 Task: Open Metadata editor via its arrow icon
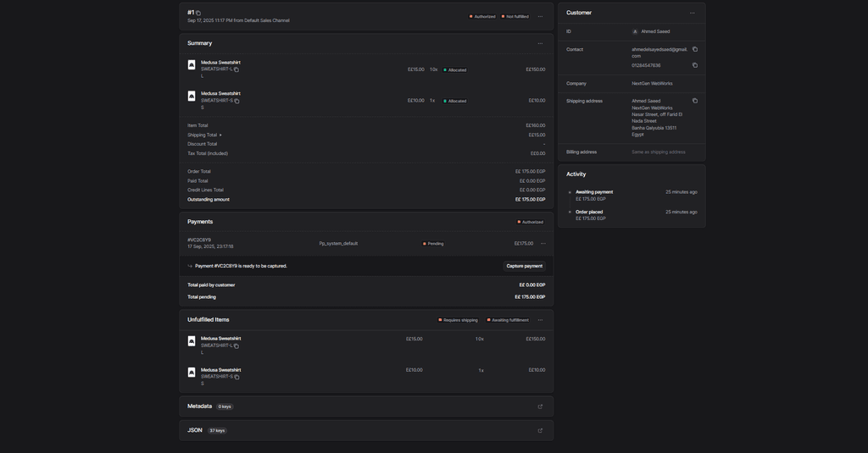[x=540, y=406]
